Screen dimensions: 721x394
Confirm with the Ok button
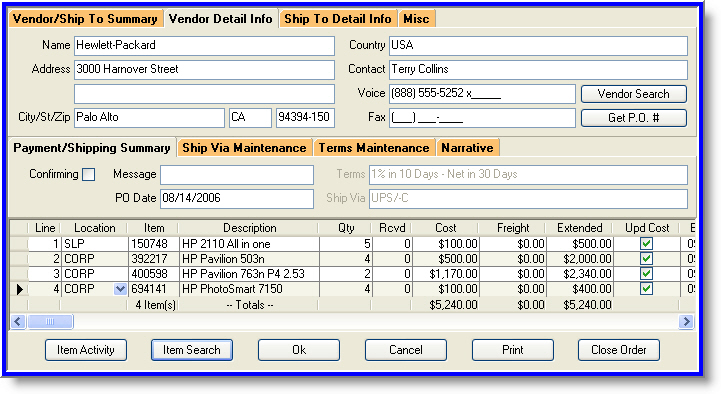click(x=299, y=350)
